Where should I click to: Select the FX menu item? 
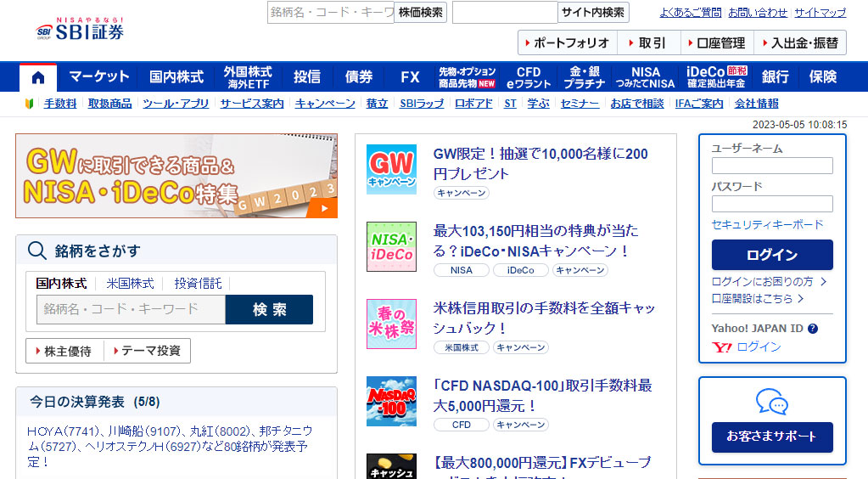point(410,77)
